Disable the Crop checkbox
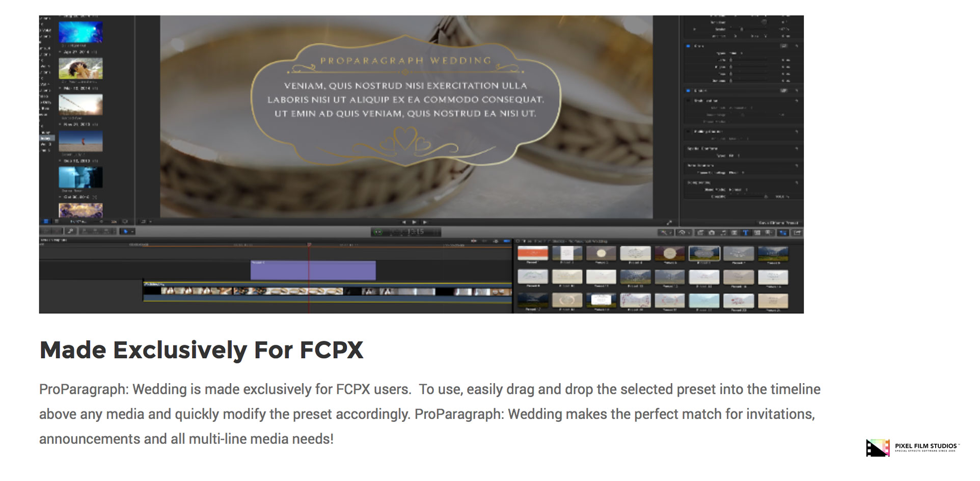Viewport: 980px width, 481px height. (688, 46)
